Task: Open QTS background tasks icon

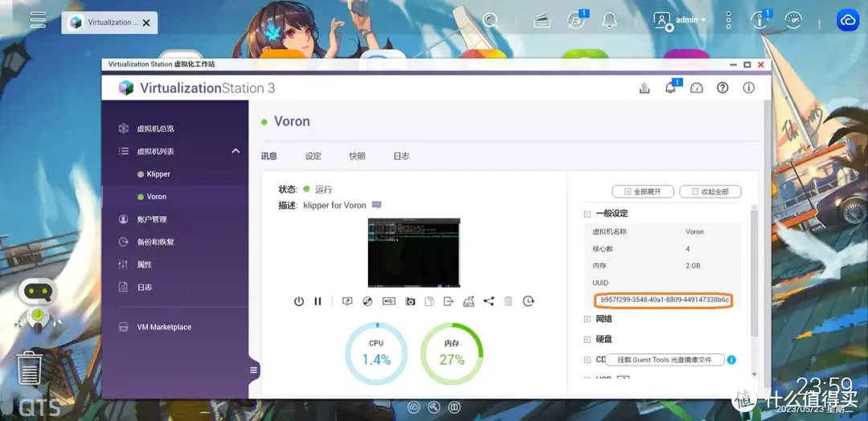Action: coord(542,21)
